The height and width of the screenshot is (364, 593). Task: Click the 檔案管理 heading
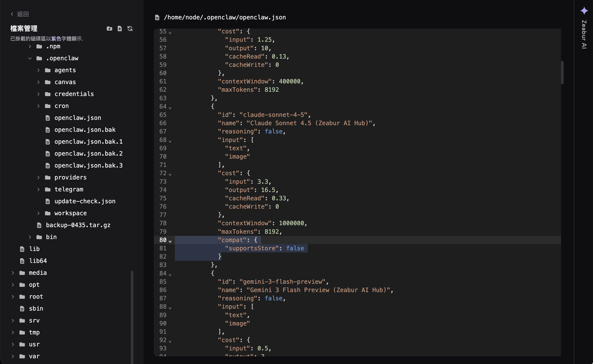click(24, 29)
